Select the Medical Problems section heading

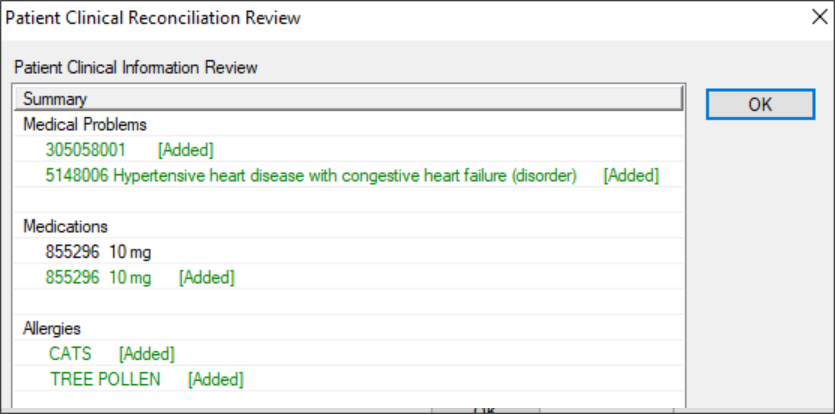coord(85,125)
